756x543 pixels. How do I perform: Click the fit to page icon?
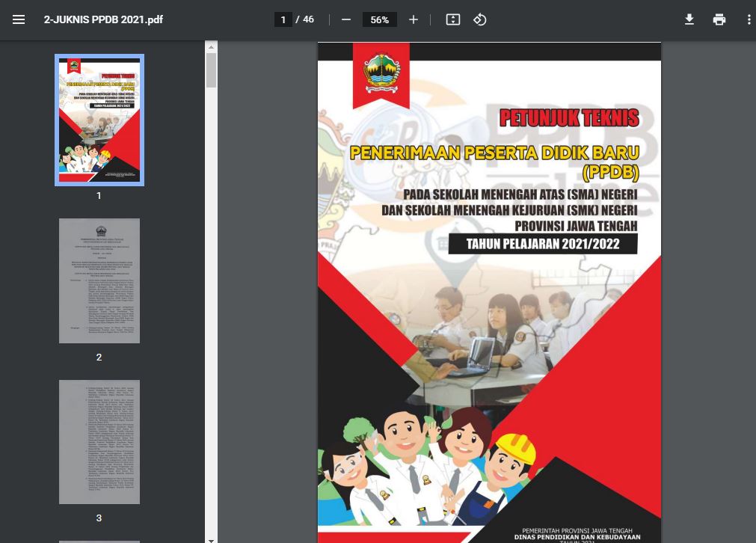pyautogui.click(x=452, y=19)
